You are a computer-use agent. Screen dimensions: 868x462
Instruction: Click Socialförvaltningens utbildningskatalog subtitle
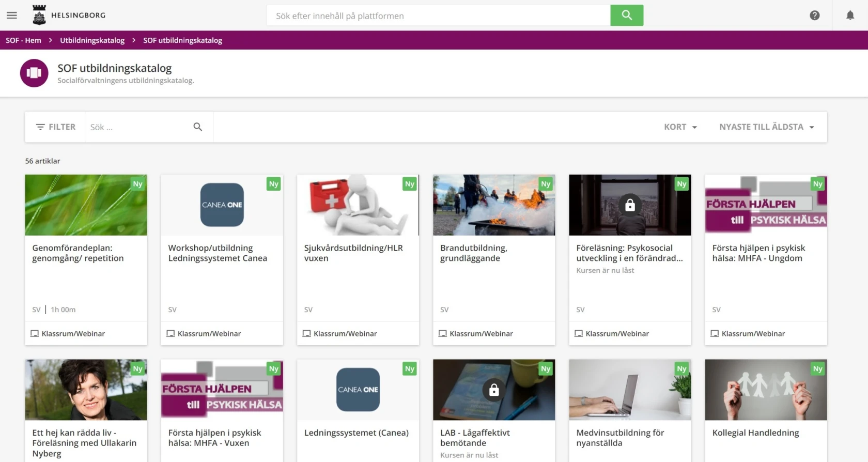[126, 81]
